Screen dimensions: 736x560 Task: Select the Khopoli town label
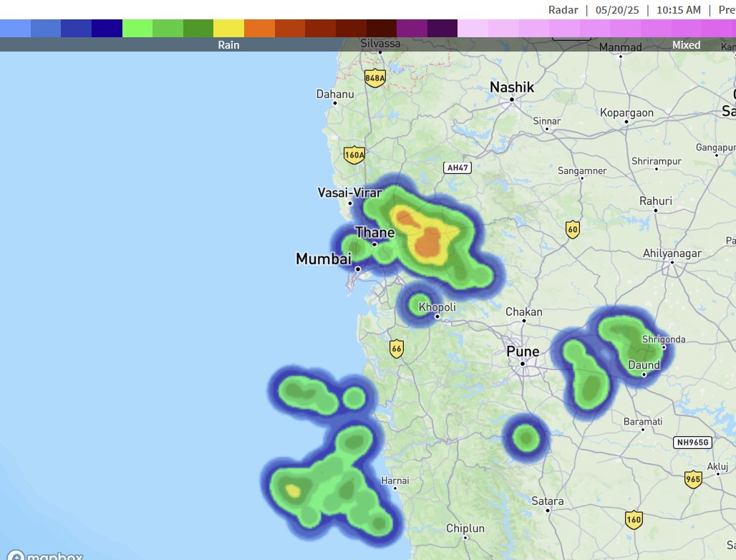tap(437, 307)
